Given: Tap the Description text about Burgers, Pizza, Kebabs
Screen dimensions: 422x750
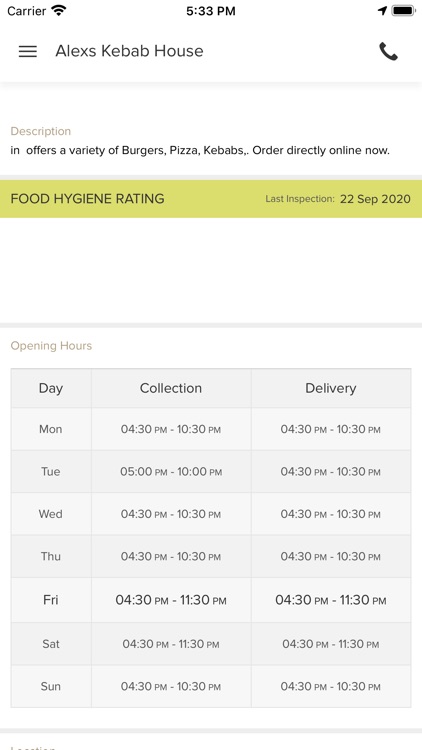Looking at the screenshot, I should coord(200,151).
